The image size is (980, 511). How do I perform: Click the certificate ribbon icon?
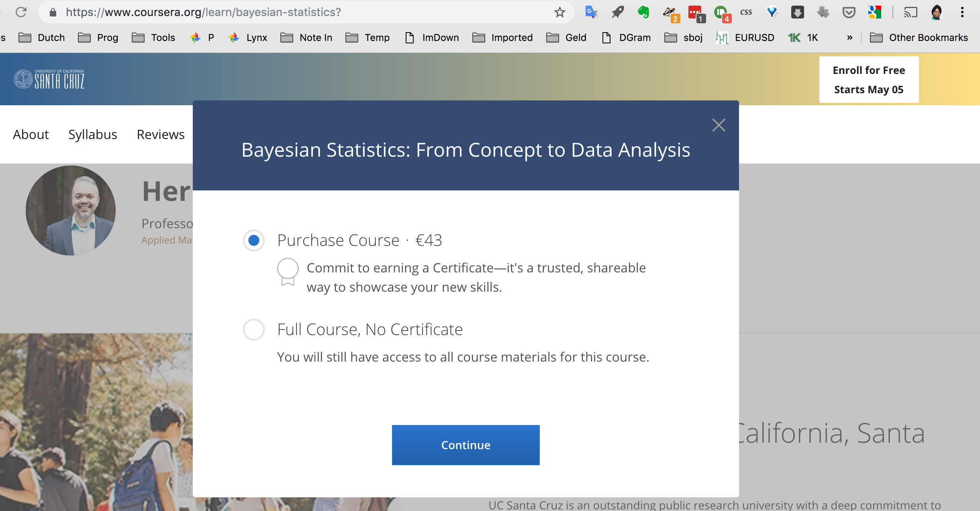(288, 272)
